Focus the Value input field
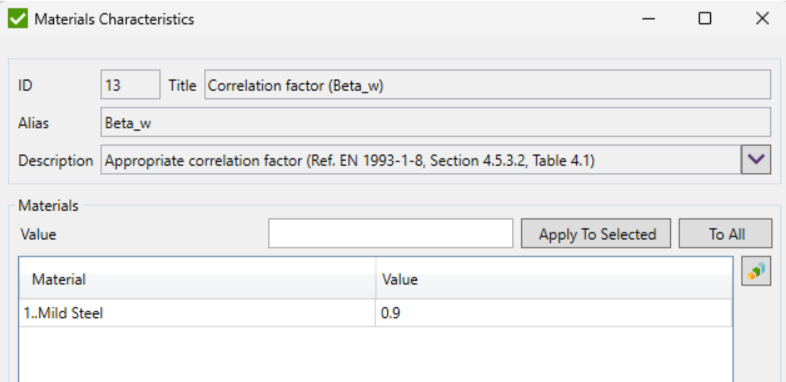 tap(390, 234)
